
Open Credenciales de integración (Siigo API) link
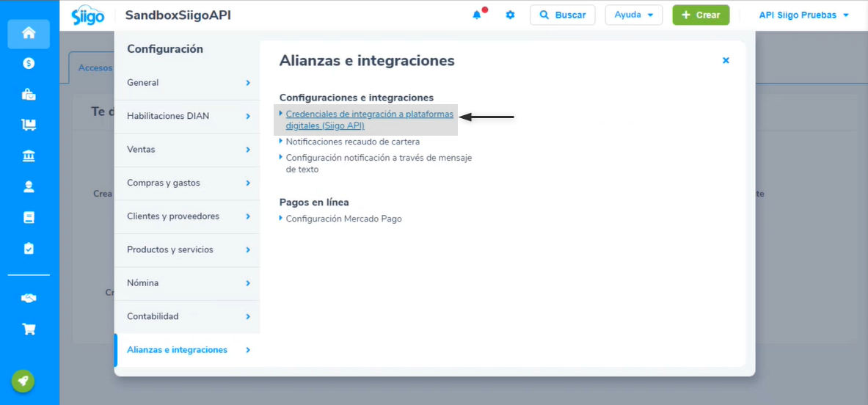point(369,120)
